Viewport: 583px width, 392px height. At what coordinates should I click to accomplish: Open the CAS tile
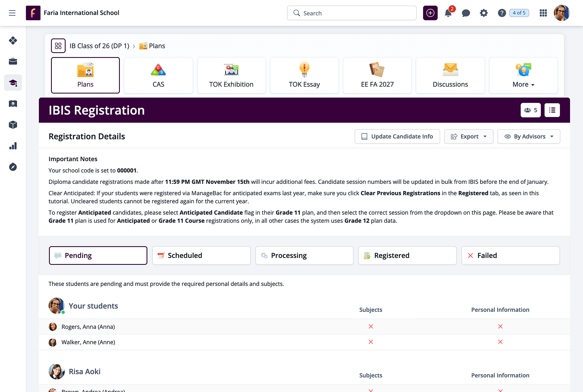(158, 76)
